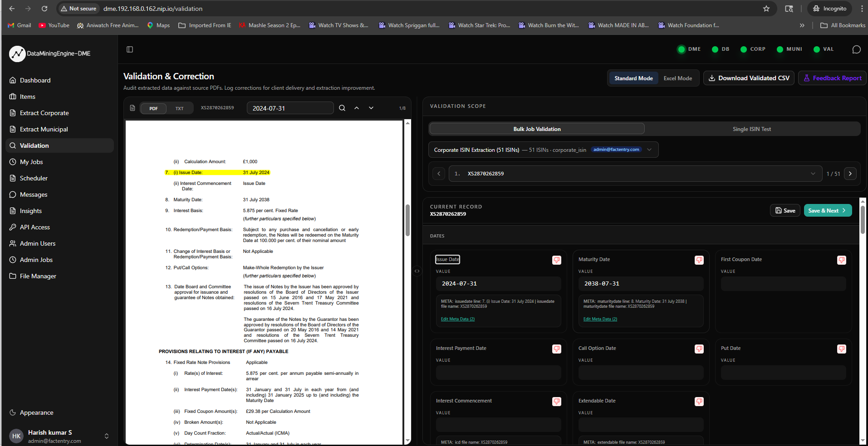Switch to Excel Mode

tap(677, 78)
